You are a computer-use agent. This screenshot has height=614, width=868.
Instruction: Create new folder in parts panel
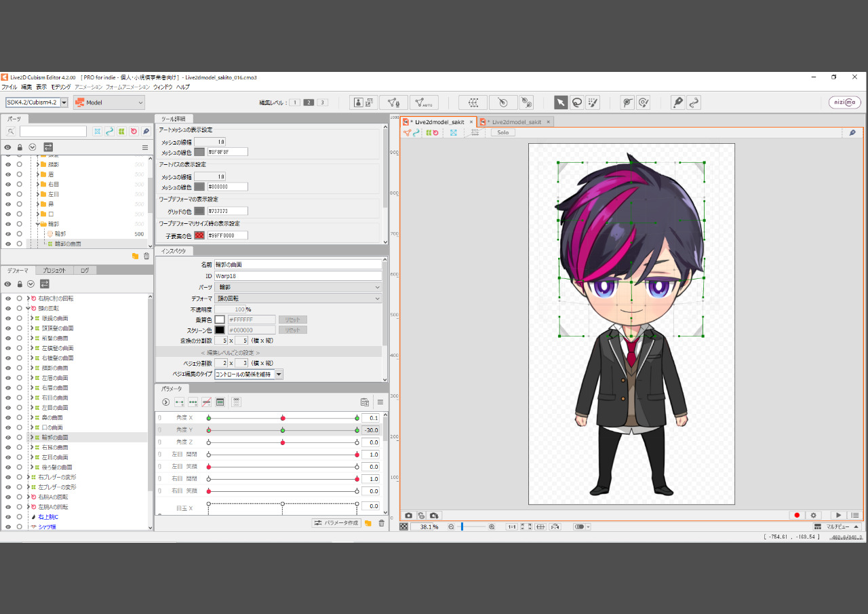coord(135,256)
